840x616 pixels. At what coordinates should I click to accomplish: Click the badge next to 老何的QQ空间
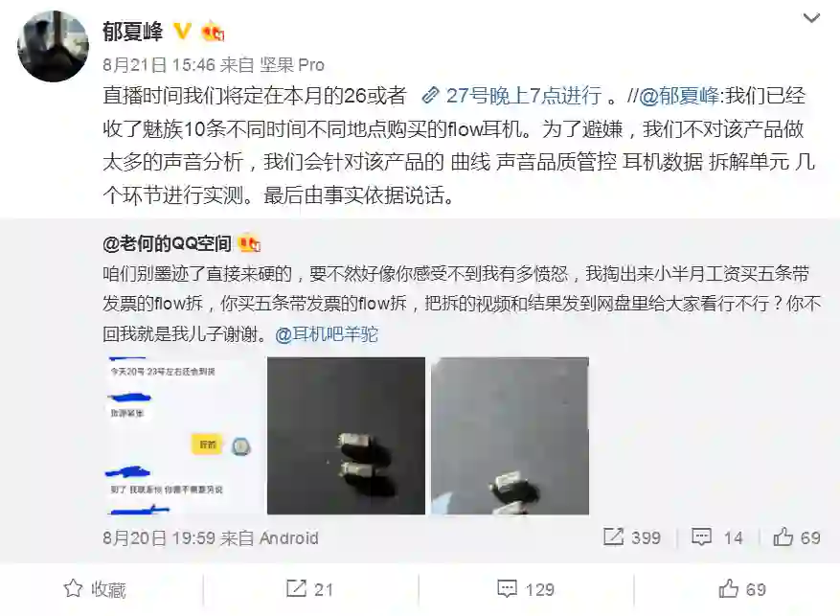pos(250,244)
